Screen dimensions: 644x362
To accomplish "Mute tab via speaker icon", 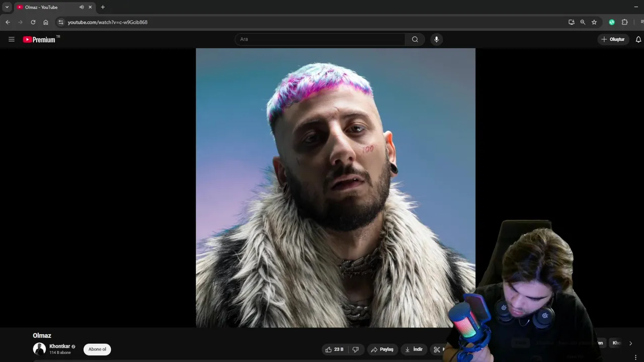I will [82, 7].
